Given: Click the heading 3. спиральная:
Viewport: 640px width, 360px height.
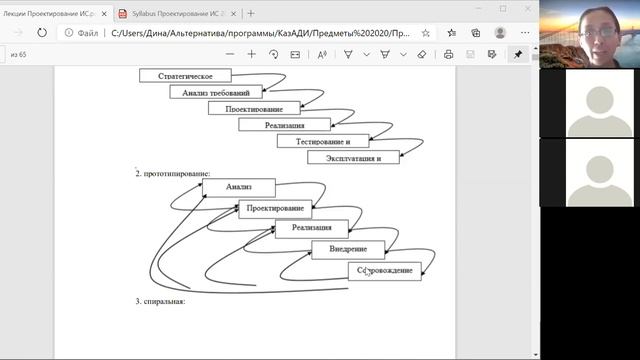Looking at the screenshot, I should [160, 301].
